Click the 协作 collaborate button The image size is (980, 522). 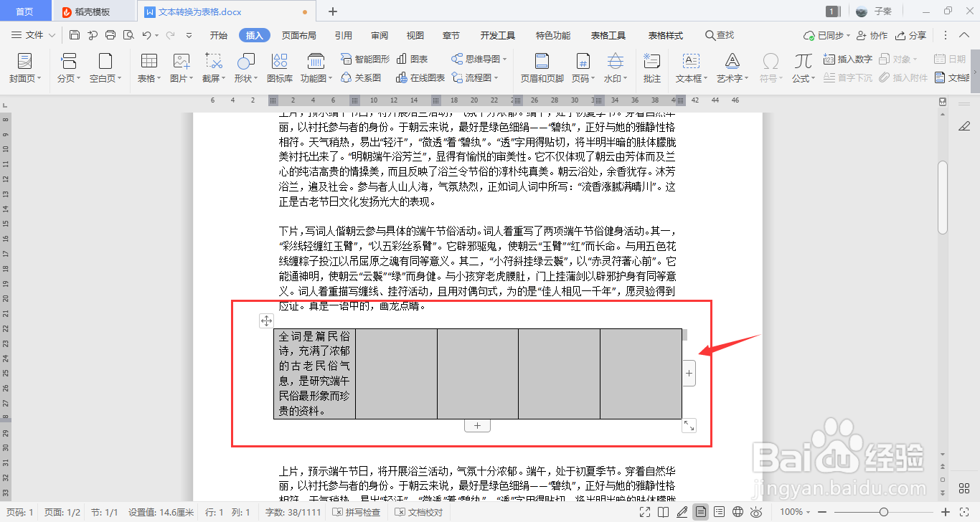tap(872, 35)
